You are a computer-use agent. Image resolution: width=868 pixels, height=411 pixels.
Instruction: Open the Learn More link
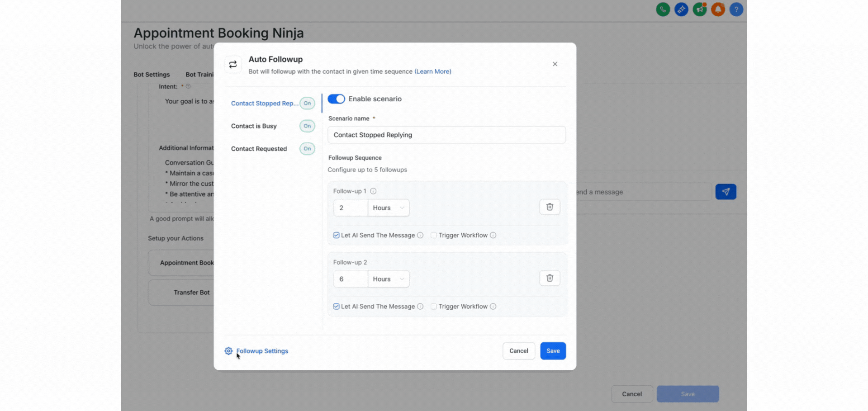[433, 71]
